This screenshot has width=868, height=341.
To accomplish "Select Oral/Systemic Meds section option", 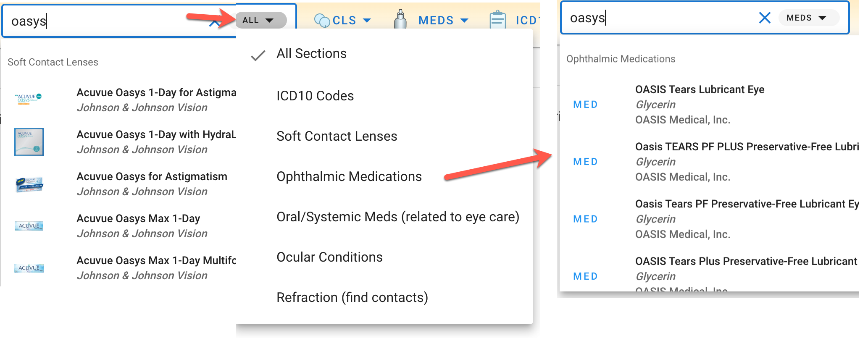I will click(397, 217).
